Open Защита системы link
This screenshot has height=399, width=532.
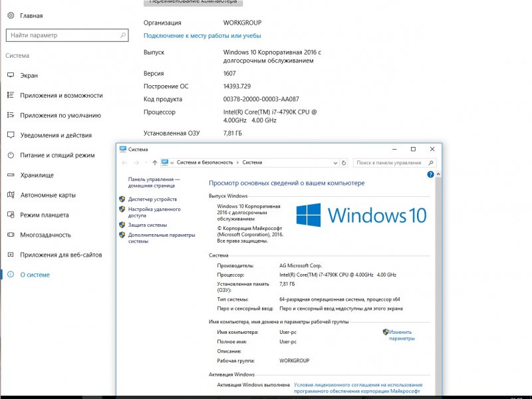point(148,225)
